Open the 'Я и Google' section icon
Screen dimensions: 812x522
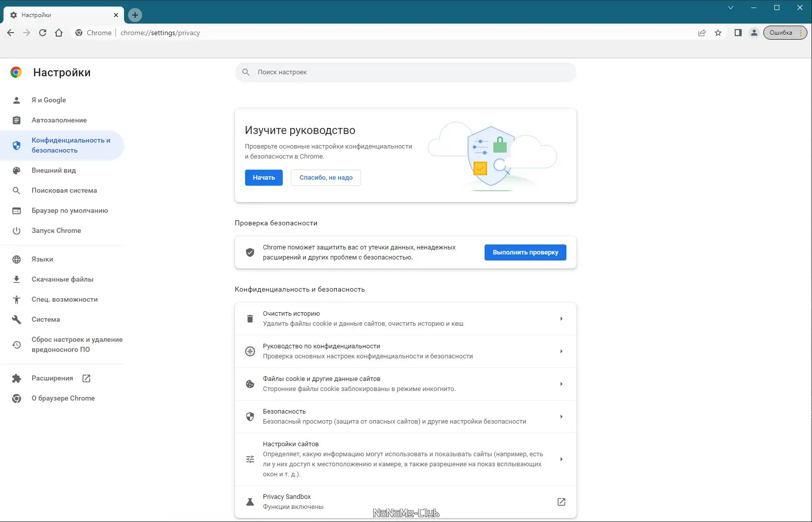click(17, 100)
